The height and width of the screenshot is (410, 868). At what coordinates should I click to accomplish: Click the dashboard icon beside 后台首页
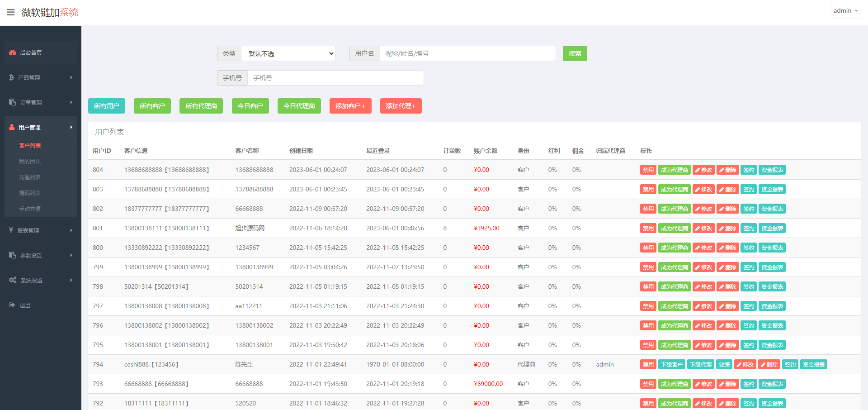tap(13, 53)
